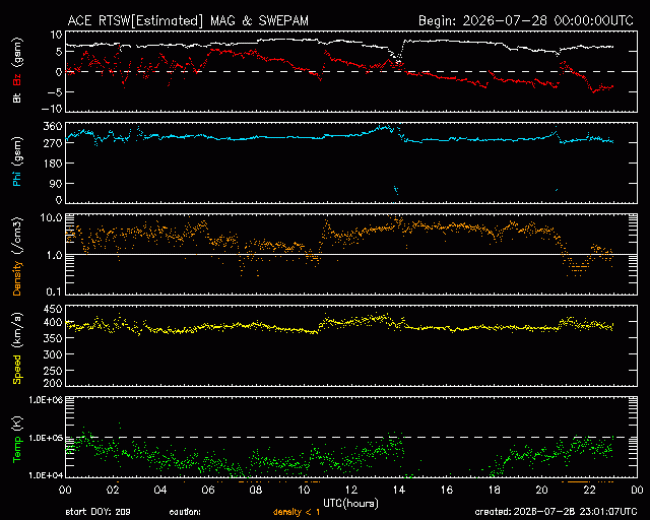Click the cyan 'Phi' axis label
Image resolution: width=650 pixels, height=520 pixels.
[x=17, y=177]
